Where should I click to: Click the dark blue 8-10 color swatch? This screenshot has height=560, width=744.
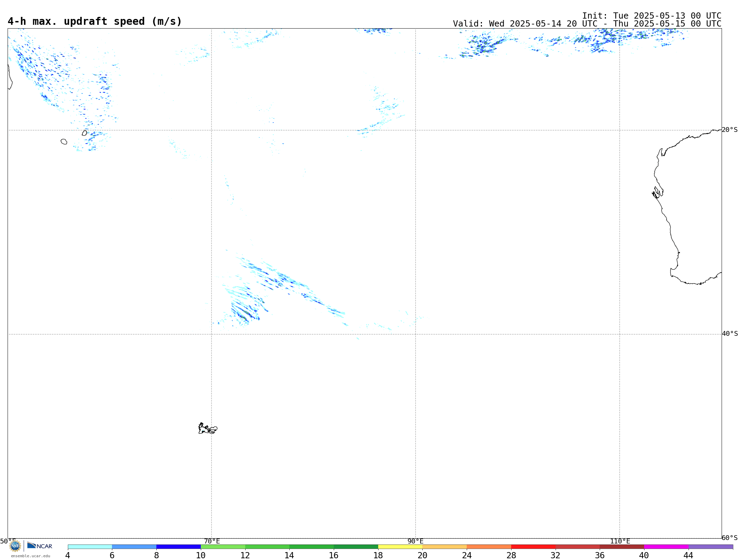(x=178, y=547)
